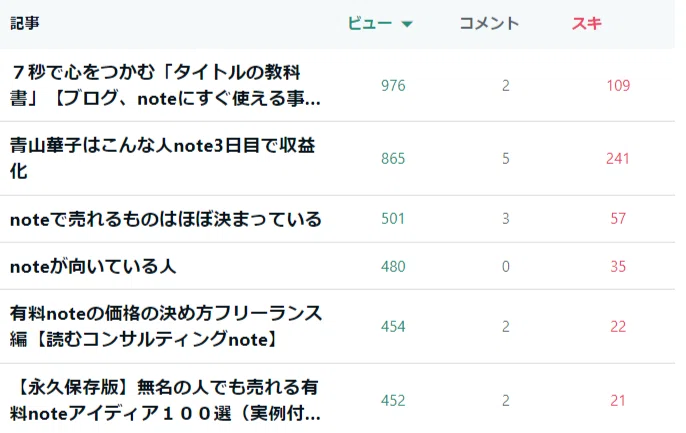This screenshot has width=686, height=433.
Task: Click スキ count 57
Action: tap(618, 219)
